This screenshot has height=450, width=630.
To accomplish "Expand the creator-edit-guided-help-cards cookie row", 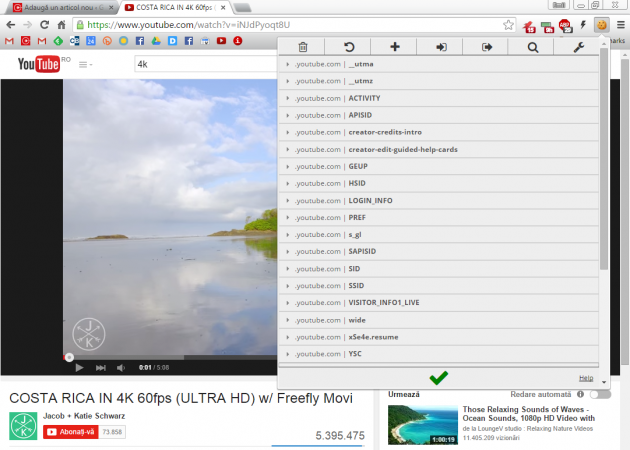I will click(439, 149).
